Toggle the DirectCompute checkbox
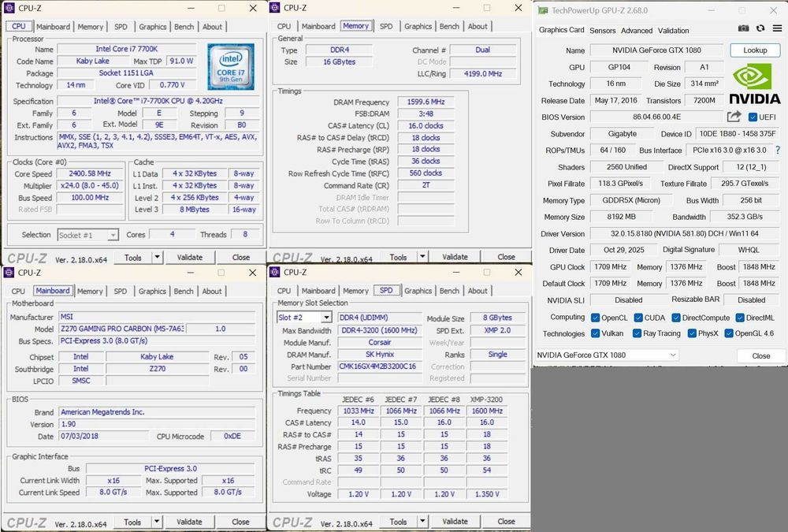 (676, 318)
